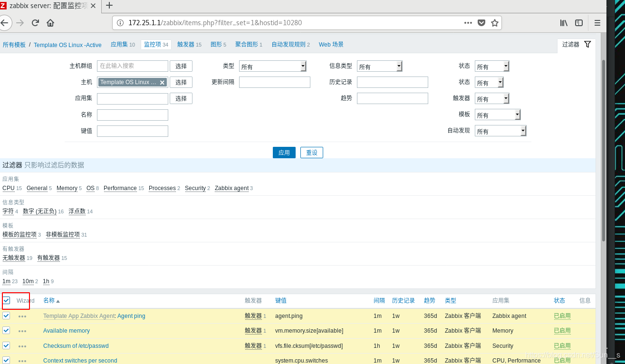Open page actions three-dot menu in address bar
The image size is (625, 364).
click(x=468, y=22)
